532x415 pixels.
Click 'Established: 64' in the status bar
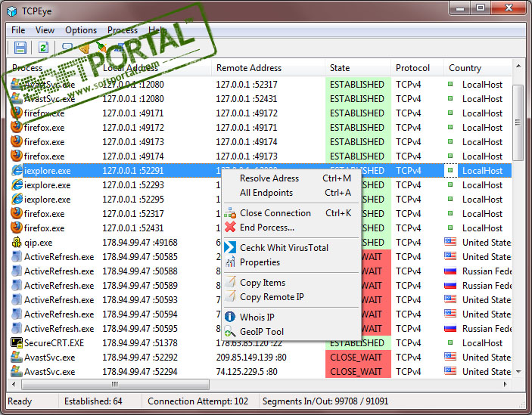93,401
